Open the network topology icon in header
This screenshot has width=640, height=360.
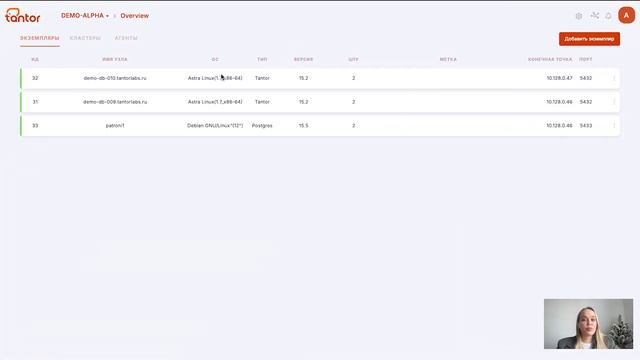click(x=594, y=16)
